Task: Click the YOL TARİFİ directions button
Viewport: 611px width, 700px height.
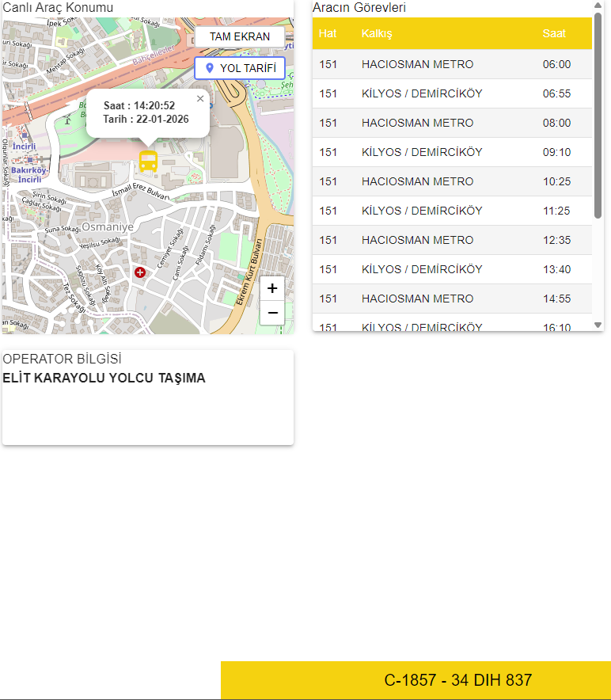Action: pyautogui.click(x=239, y=68)
